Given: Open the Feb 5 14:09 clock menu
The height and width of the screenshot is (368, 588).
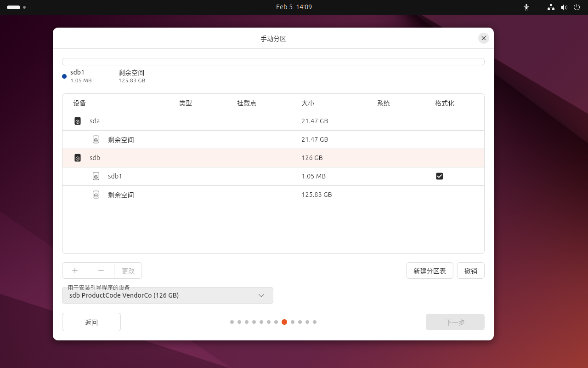Looking at the screenshot, I should tap(294, 7).
